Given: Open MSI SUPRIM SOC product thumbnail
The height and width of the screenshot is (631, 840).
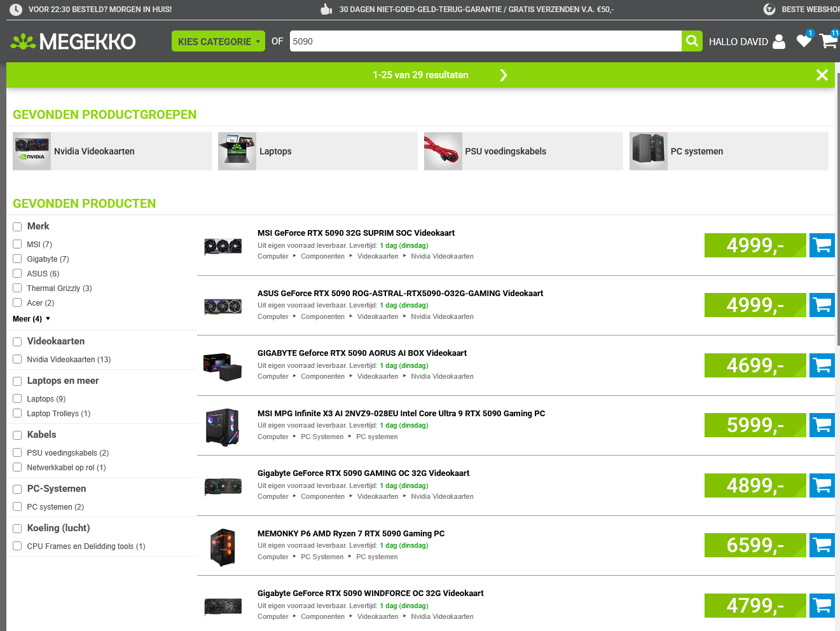Looking at the screenshot, I should (x=223, y=246).
